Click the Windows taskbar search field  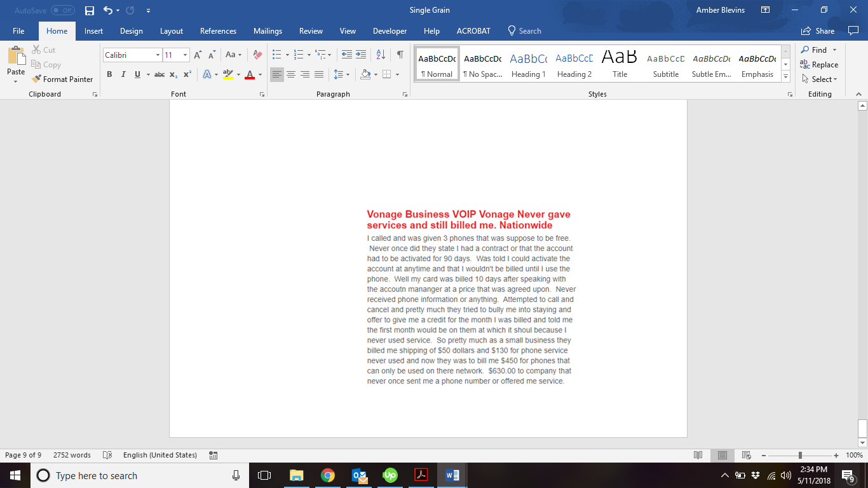coord(138,475)
